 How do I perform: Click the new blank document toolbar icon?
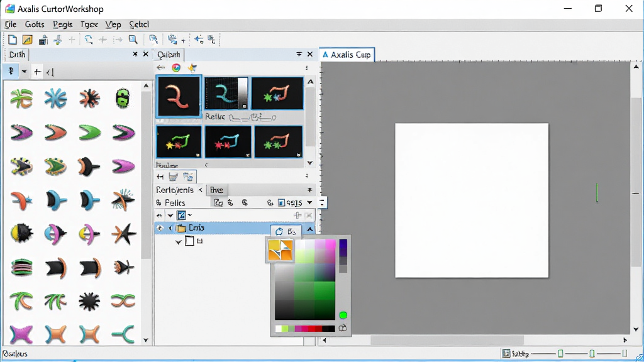pyautogui.click(x=13, y=40)
